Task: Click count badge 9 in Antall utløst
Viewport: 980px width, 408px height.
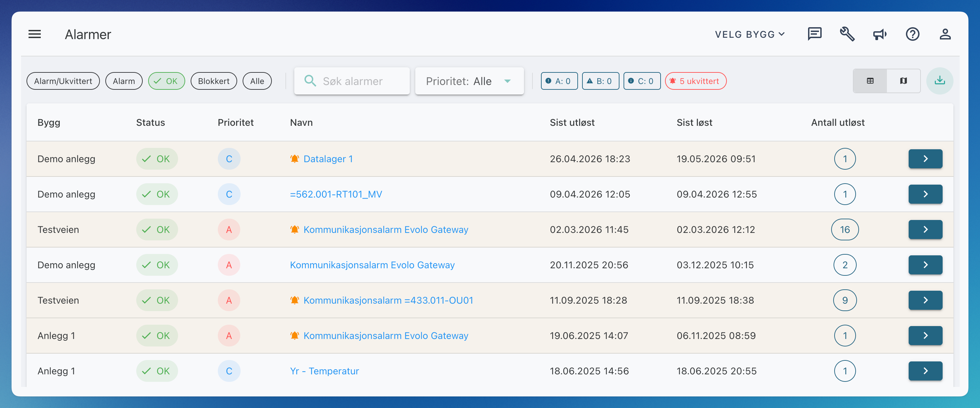Action: pyautogui.click(x=844, y=300)
